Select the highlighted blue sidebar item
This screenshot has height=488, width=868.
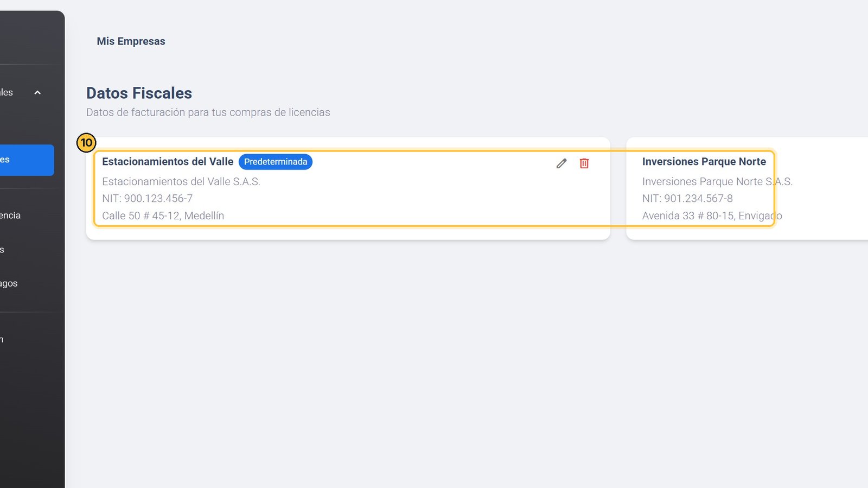click(27, 160)
